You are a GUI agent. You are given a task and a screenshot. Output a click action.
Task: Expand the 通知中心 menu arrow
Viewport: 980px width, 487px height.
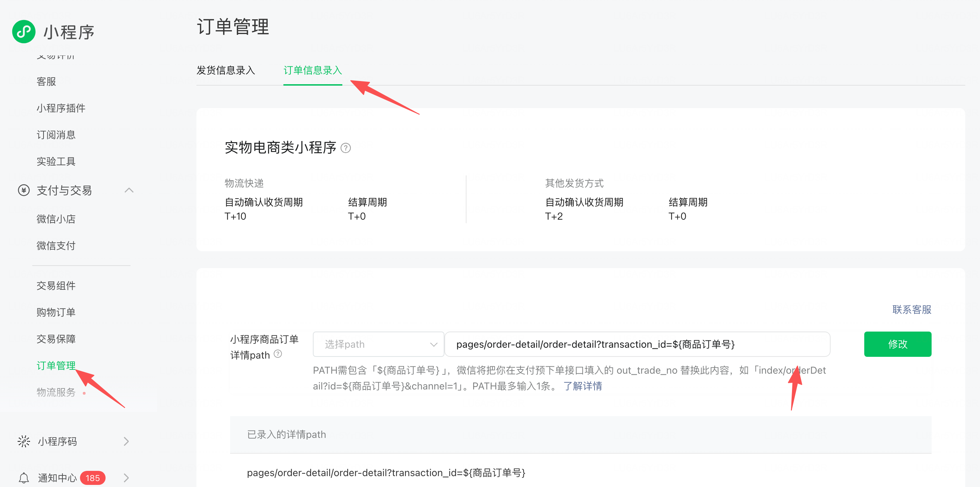click(126, 478)
